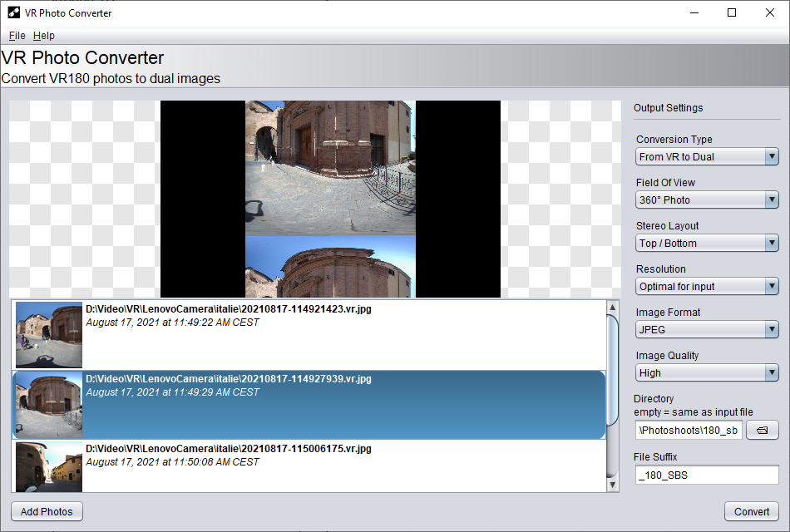This screenshot has height=532, width=790.
Task: Open the Help menu
Action: (x=44, y=36)
